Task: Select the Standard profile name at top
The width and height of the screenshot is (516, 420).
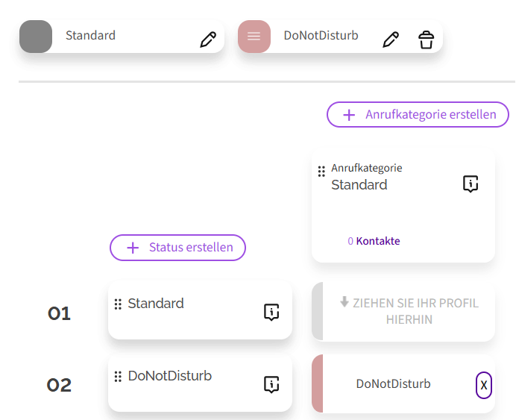Action: (x=90, y=35)
